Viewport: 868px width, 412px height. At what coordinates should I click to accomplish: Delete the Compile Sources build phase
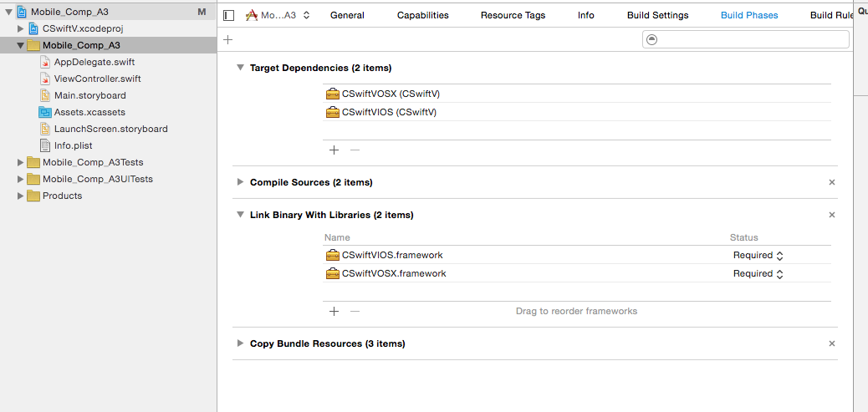point(831,182)
